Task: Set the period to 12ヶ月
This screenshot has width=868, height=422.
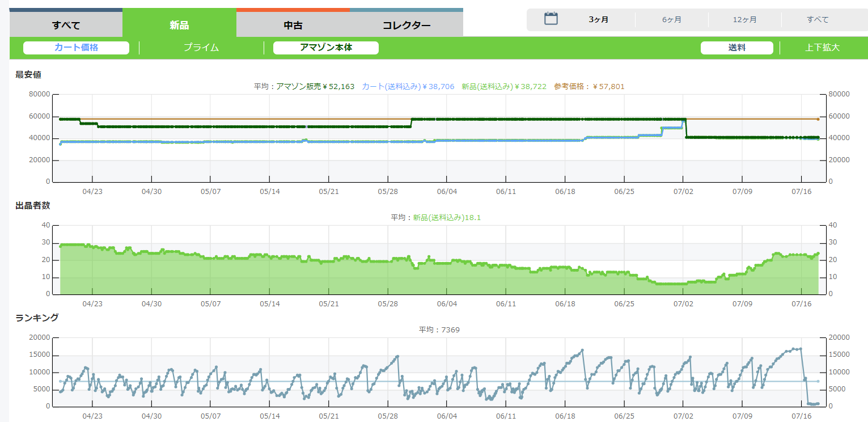Action: pyautogui.click(x=744, y=19)
